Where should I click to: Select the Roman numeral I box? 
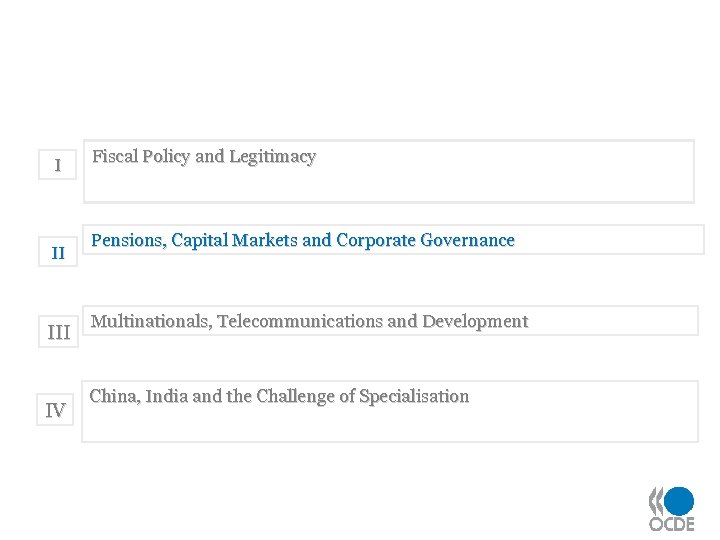click(x=58, y=165)
